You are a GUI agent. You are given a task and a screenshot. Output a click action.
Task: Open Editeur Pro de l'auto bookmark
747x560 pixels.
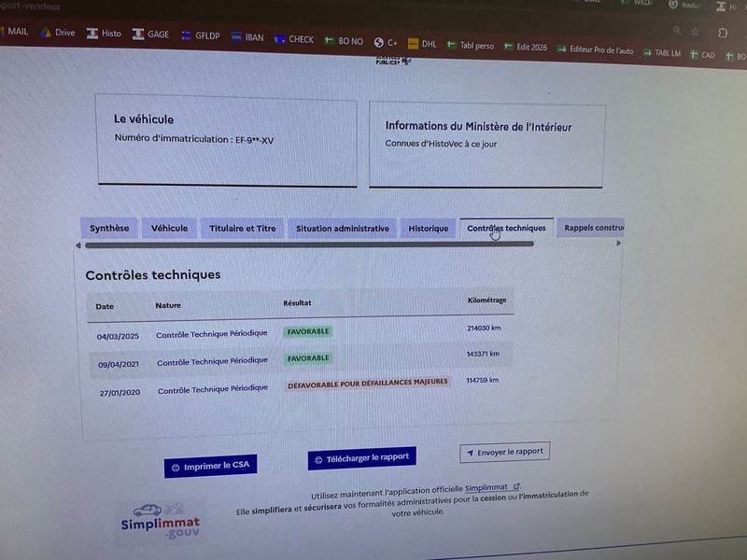click(x=596, y=49)
